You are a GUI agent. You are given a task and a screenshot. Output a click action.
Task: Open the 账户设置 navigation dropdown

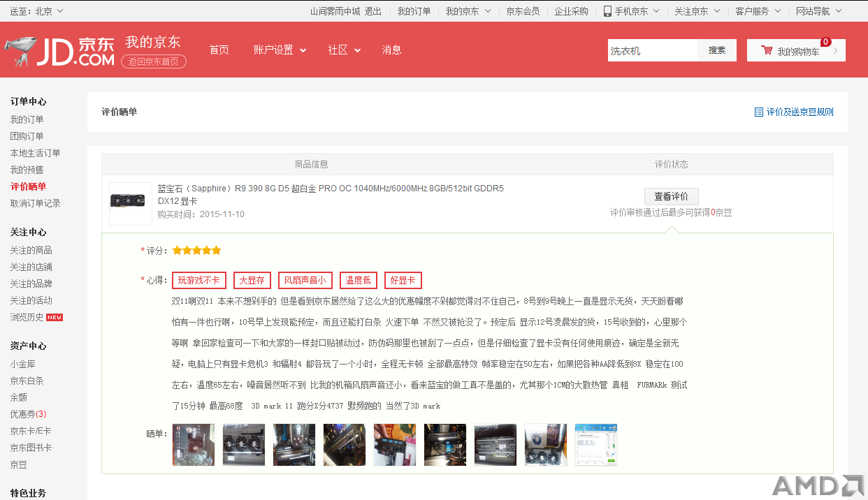[x=280, y=50]
